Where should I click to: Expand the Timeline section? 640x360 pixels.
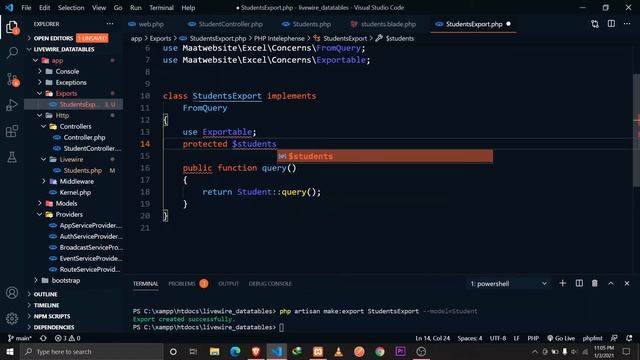click(46, 305)
